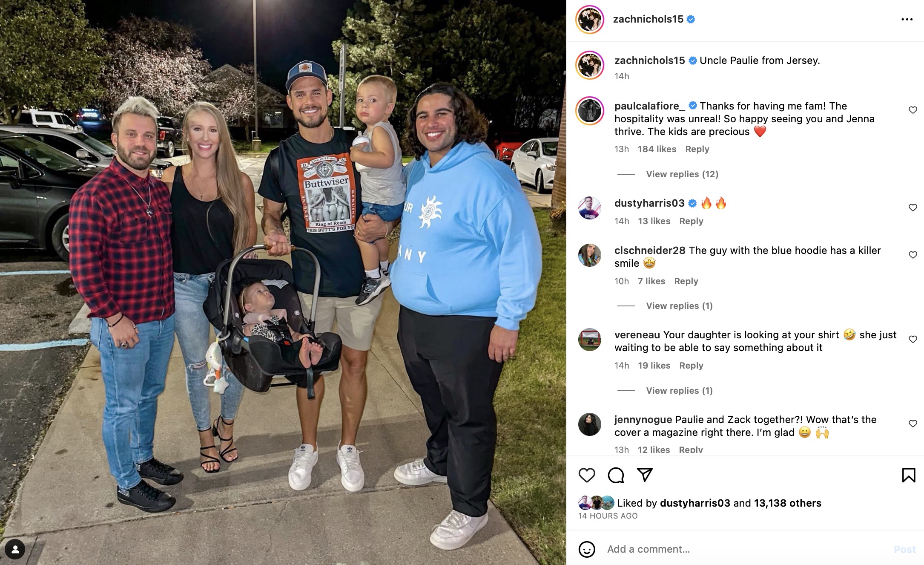
Task: Open jennynogue's profile avatar
Action: pos(590,424)
